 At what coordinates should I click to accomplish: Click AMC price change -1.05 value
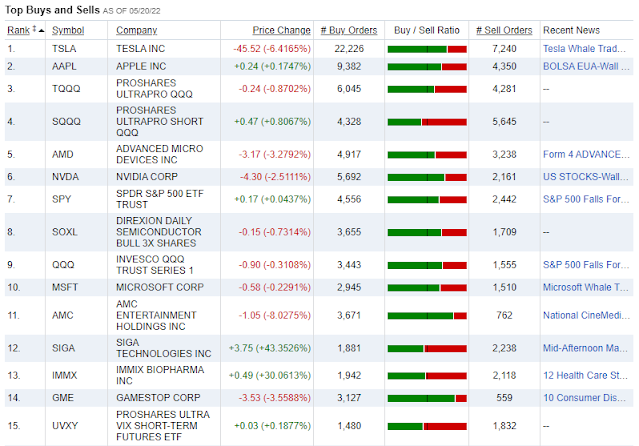click(x=274, y=315)
